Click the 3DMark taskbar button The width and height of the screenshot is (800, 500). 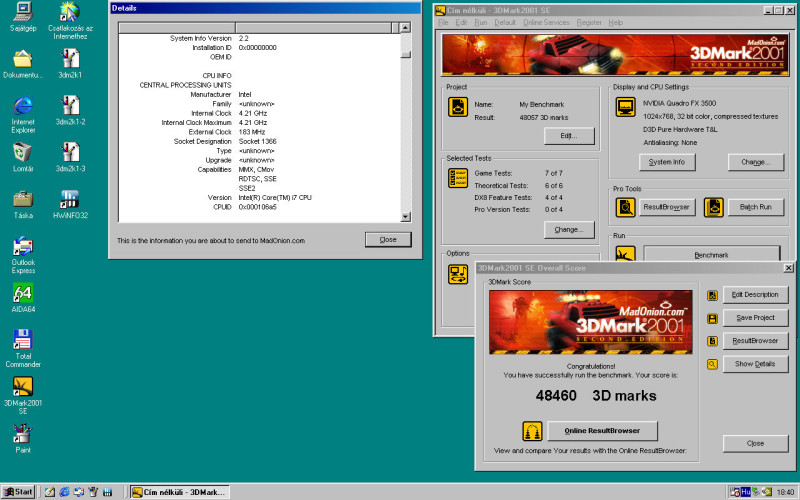tap(180, 492)
